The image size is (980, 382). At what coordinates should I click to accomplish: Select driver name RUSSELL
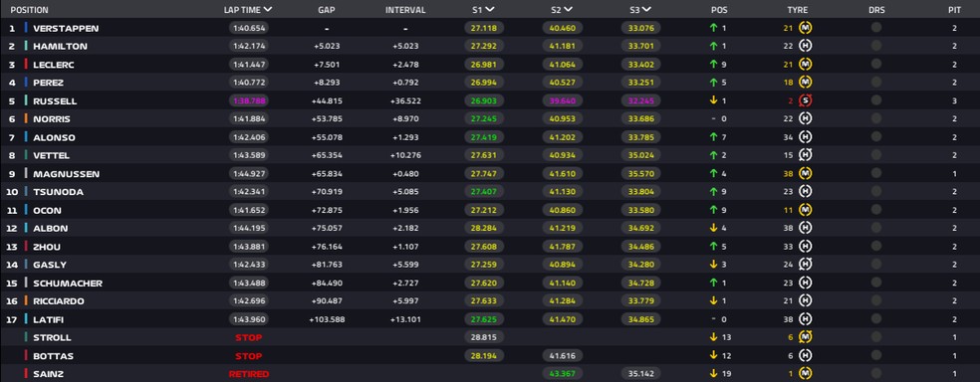point(55,101)
